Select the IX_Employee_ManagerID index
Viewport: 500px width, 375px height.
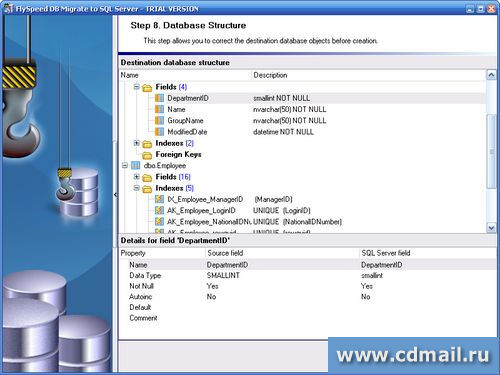pos(205,199)
